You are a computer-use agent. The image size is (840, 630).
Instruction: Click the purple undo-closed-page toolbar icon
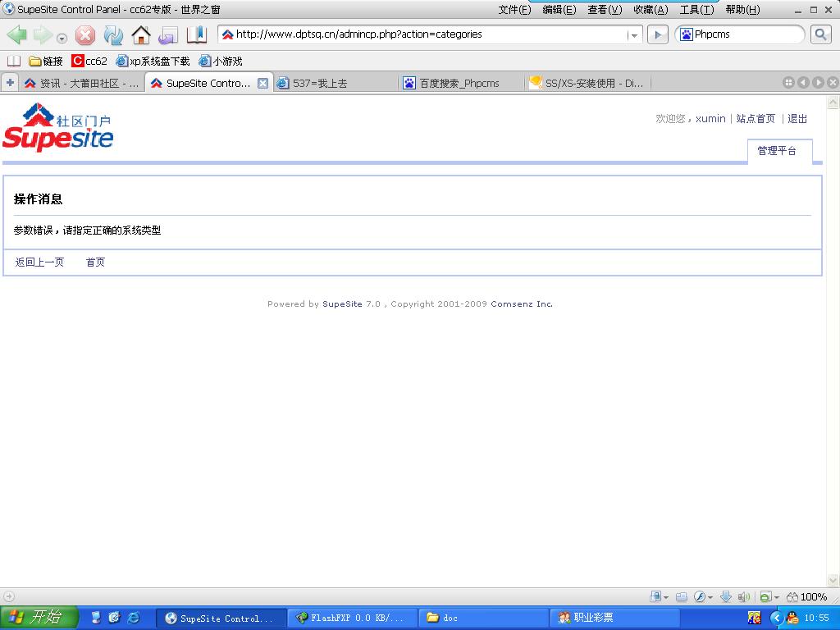tap(167, 35)
